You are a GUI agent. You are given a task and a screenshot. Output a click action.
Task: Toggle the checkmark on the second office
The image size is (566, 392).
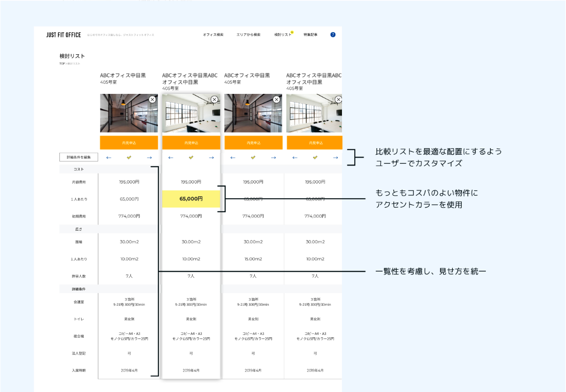[191, 158]
